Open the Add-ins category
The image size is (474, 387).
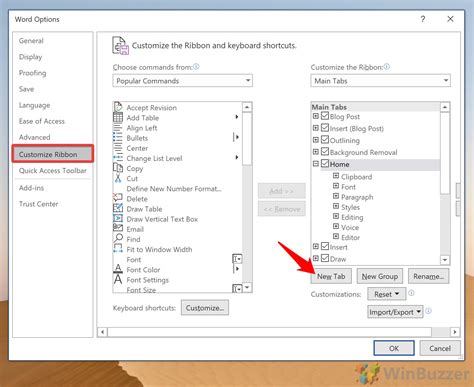pyautogui.click(x=31, y=188)
